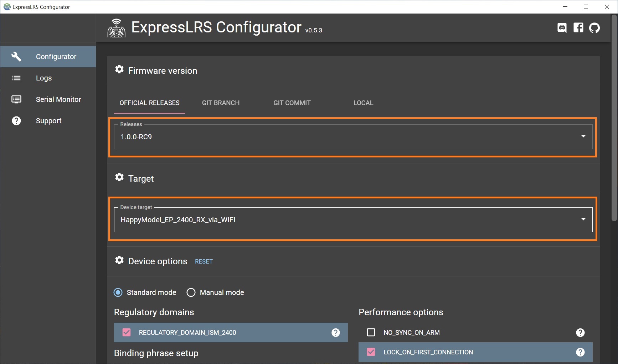The height and width of the screenshot is (364, 618).
Task: Click the RESET link for device options
Action: [204, 261]
